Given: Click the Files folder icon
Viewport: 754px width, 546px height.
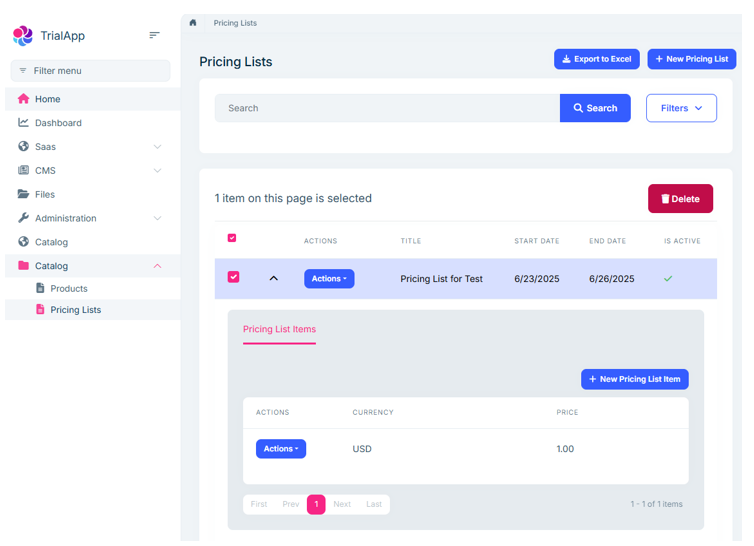Looking at the screenshot, I should pyautogui.click(x=23, y=194).
